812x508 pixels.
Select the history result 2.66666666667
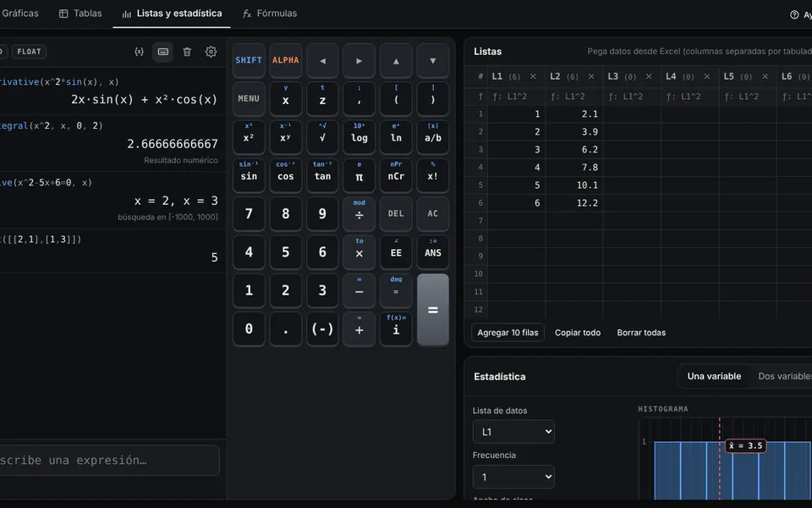point(173,144)
